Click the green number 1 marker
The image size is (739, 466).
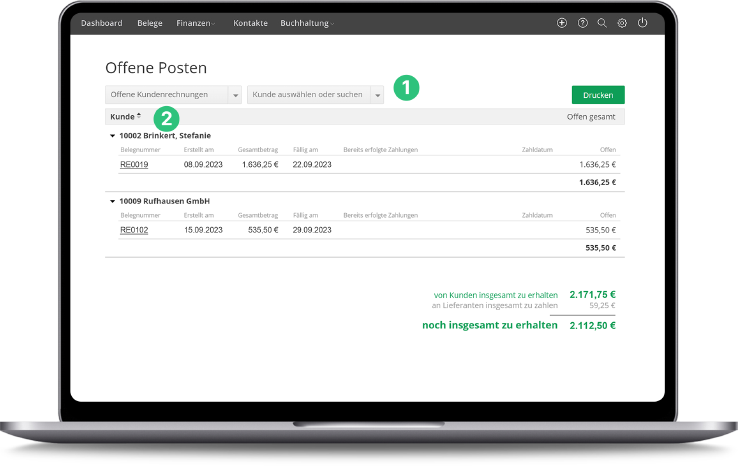pos(404,88)
